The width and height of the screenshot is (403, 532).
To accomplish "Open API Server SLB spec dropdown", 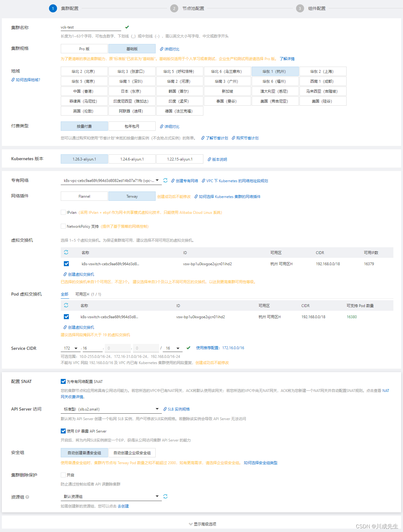I will 111,409.
